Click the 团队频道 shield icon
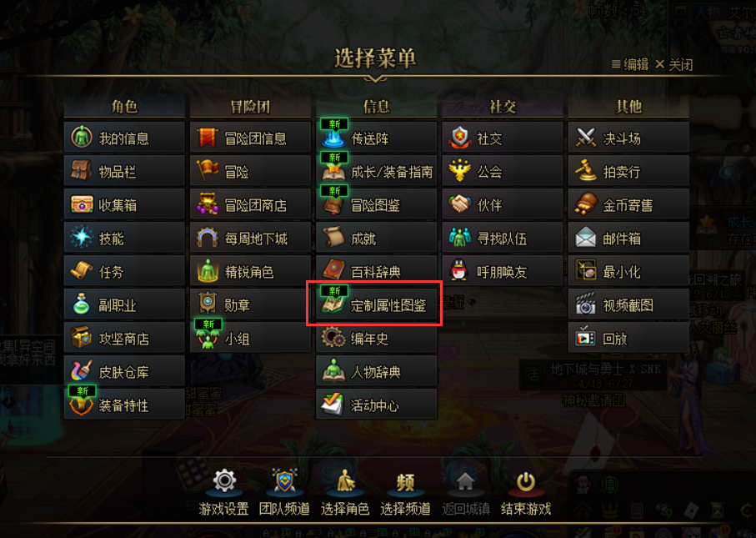Screen dimensions: 756x538 point(284,480)
